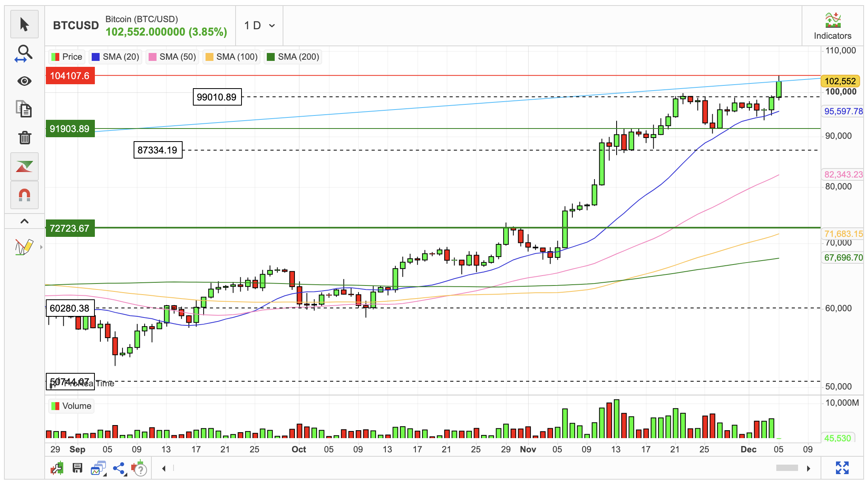Open the drawing pencil tools icon

pos(24,247)
